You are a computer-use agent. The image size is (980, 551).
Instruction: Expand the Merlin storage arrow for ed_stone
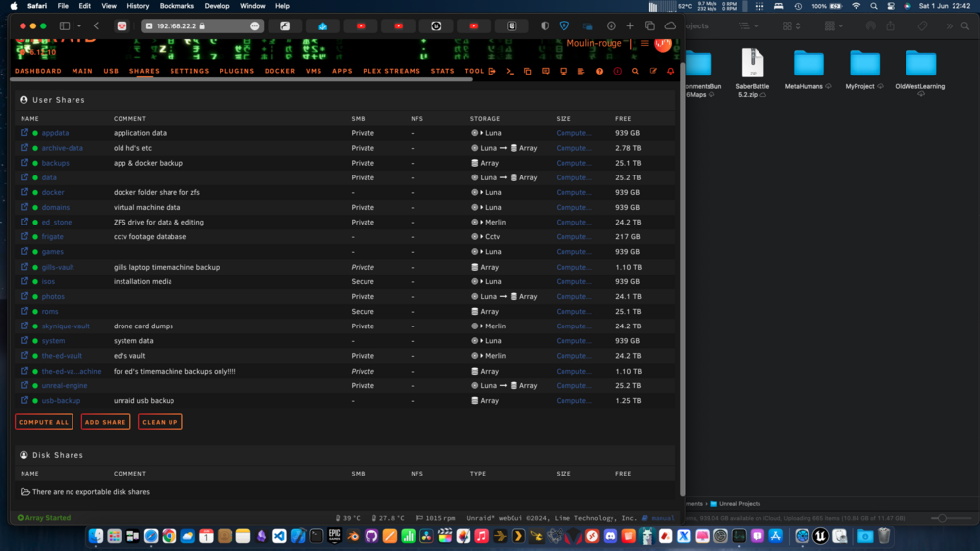482,222
